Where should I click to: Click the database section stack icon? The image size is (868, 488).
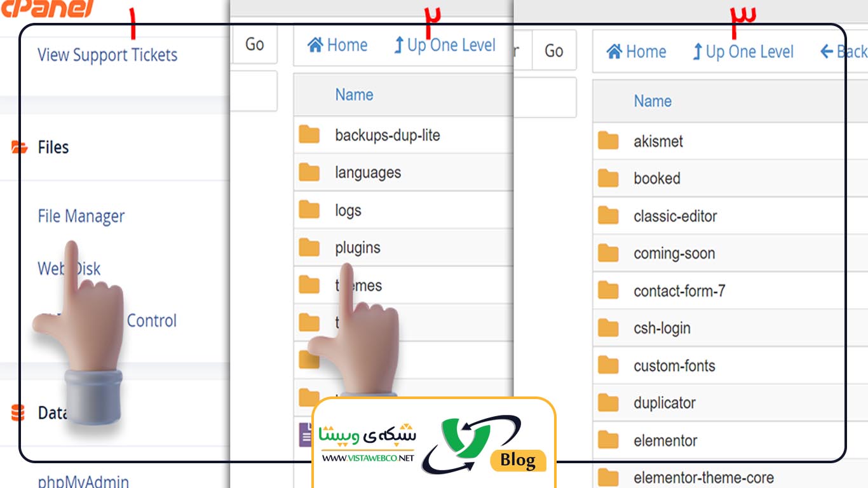coord(18,413)
